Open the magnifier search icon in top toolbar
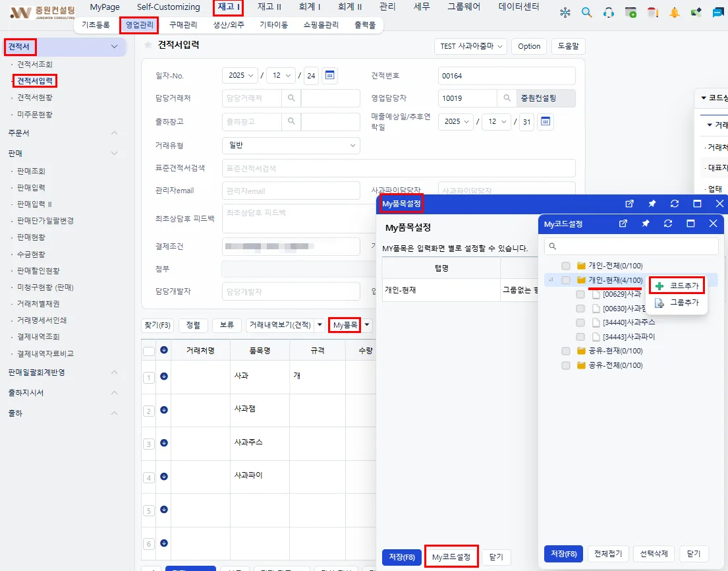728x571 pixels. coord(587,13)
